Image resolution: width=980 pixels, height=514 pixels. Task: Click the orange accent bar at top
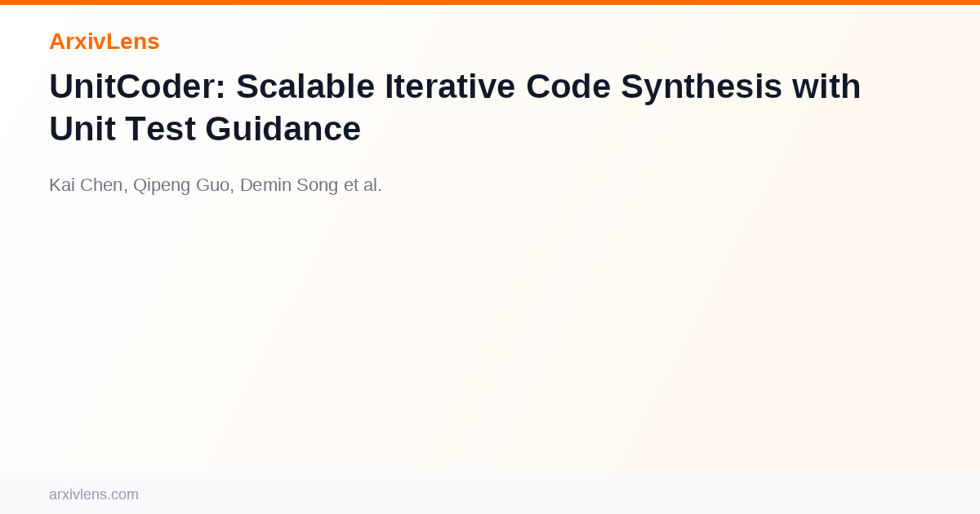[490, 2]
